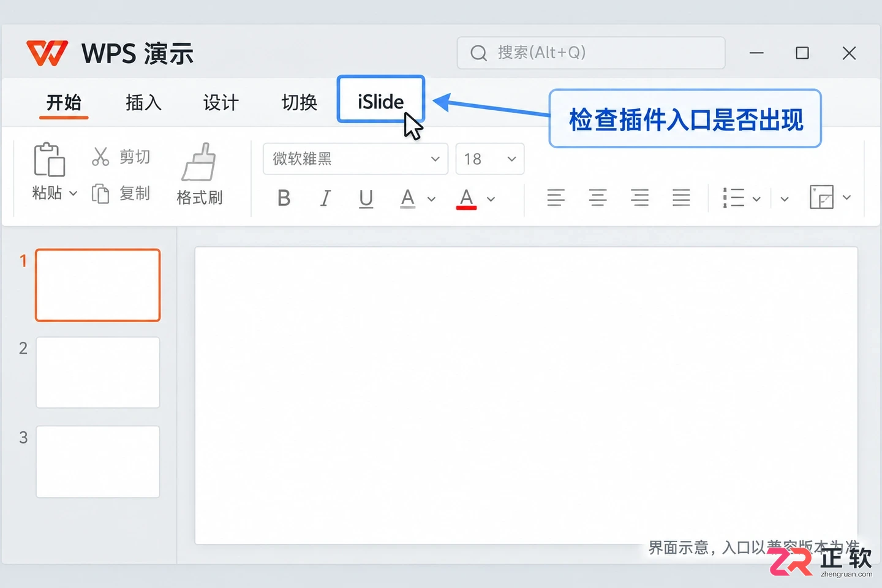Click the 格式刷 label
882x588 pixels.
click(x=200, y=197)
